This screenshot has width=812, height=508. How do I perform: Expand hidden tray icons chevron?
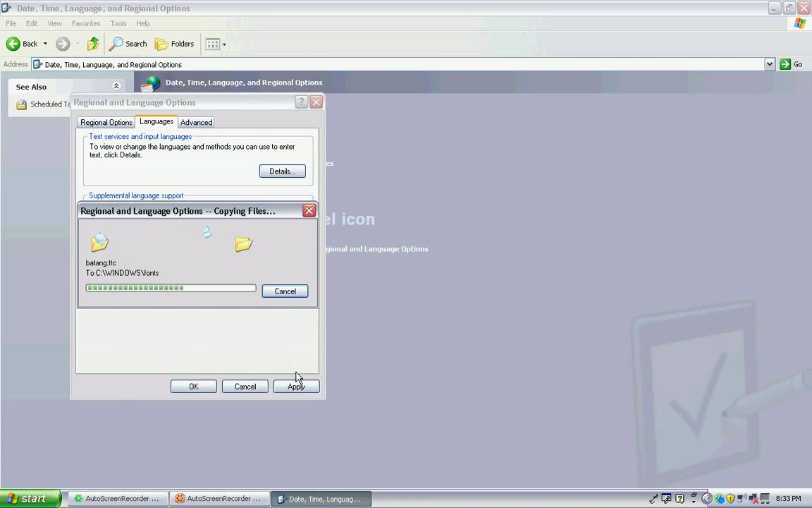tap(707, 499)
